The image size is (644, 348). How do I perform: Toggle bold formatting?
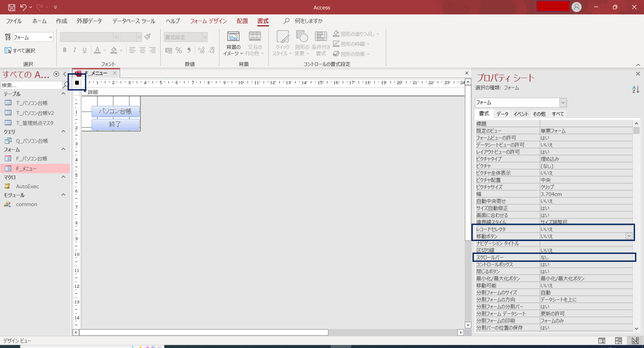point(65,50)
